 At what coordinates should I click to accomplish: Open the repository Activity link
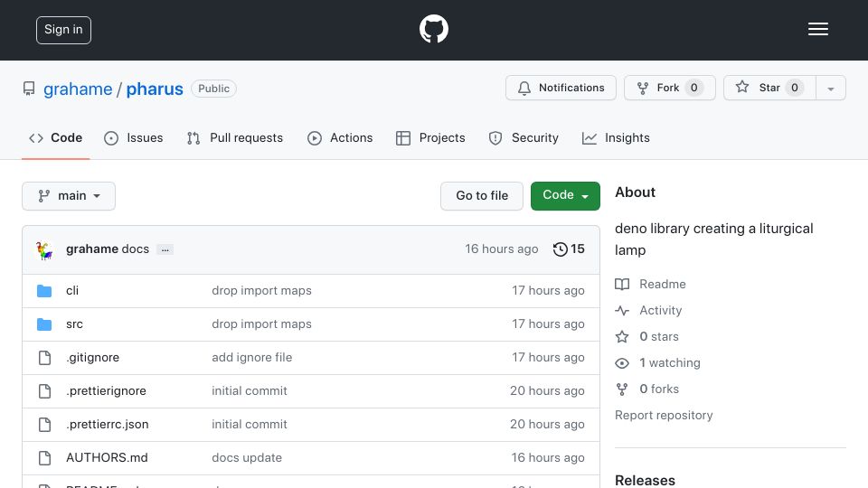648,310
